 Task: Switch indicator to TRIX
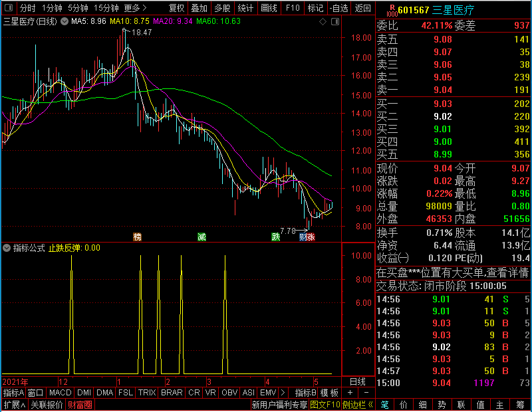[x=147, y=393]
